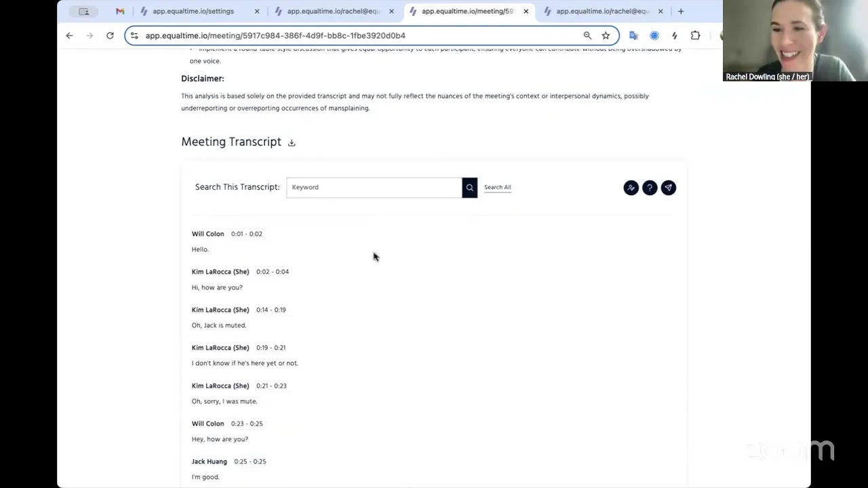Click the Search All link
The image size is (868, 488).
pos(498,187)
